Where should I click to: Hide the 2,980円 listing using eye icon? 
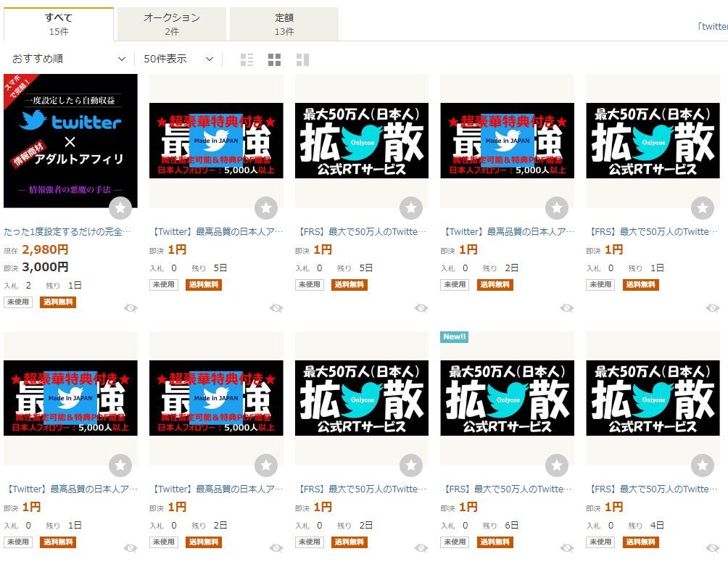tap(131, 308)
